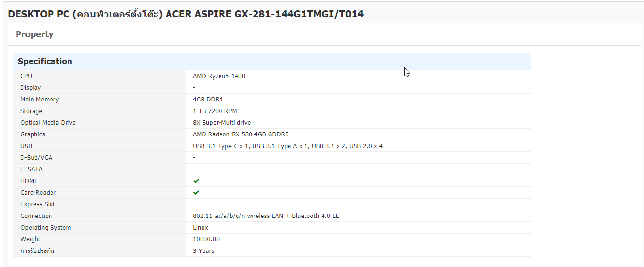Click the Graphics row label
The image size is (644, 267).
[x=33, y=134]
